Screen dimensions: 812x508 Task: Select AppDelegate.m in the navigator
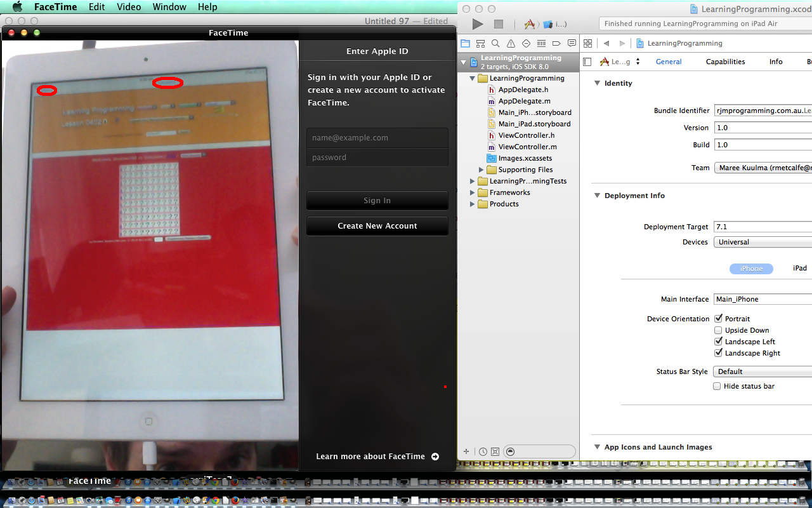click(x=518, y=101)
